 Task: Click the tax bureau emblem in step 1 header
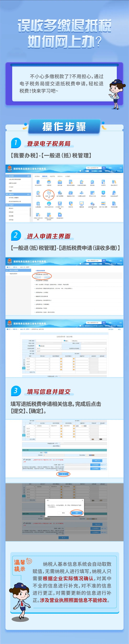10,168
